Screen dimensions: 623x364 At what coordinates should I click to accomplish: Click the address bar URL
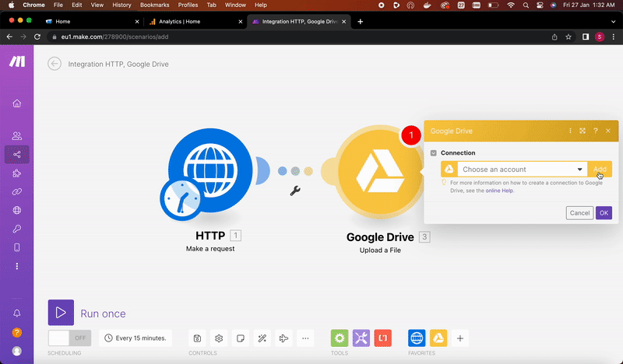click(x=114, y=37)
